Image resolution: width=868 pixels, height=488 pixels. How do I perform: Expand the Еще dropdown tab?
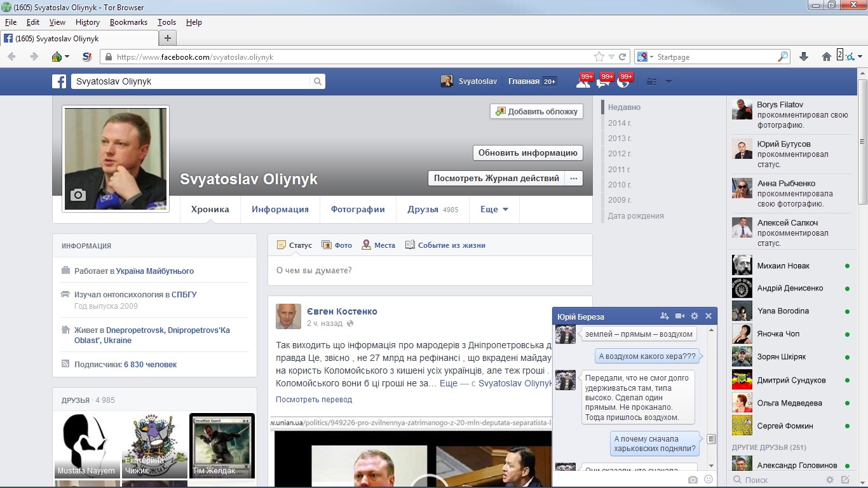tap(494, 209)
